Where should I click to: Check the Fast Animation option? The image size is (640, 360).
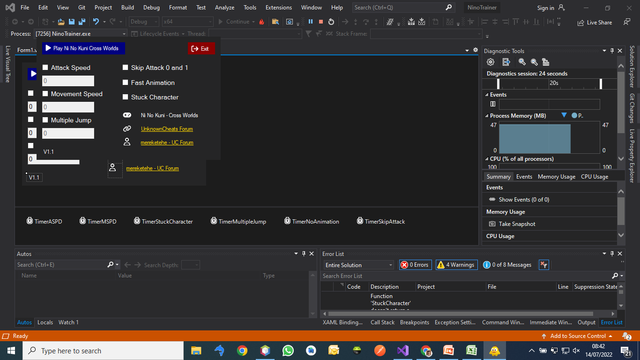pos(125,82)
